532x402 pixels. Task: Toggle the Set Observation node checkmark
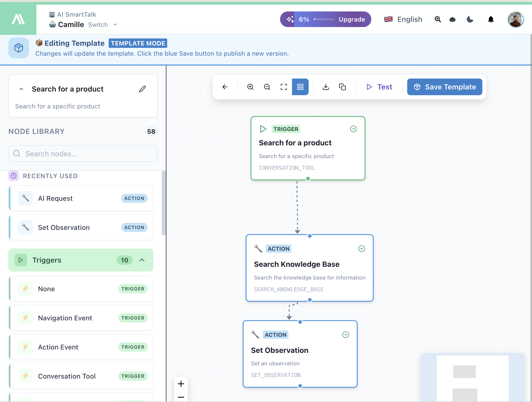click(346, 335)
